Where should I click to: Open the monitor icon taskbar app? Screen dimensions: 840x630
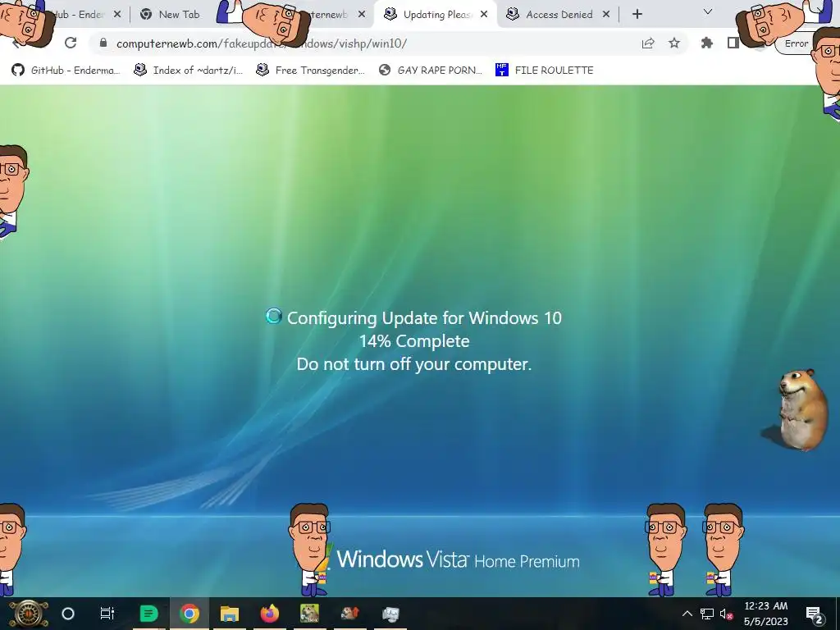click(x=390, y=614)
